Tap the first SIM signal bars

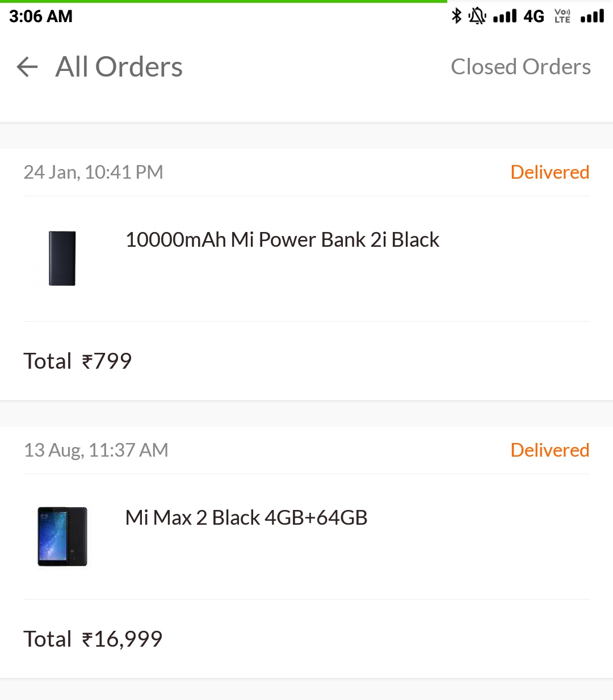(505, 16)
